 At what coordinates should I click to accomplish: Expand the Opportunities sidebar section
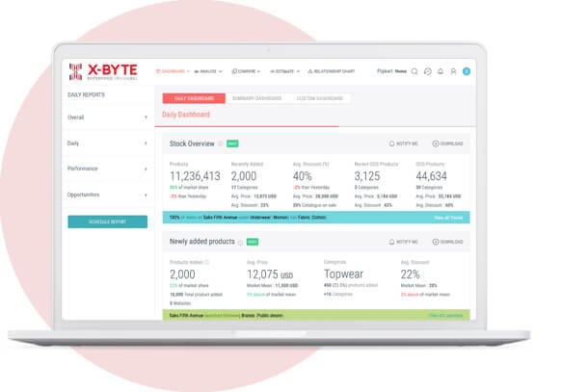(108, 195)
